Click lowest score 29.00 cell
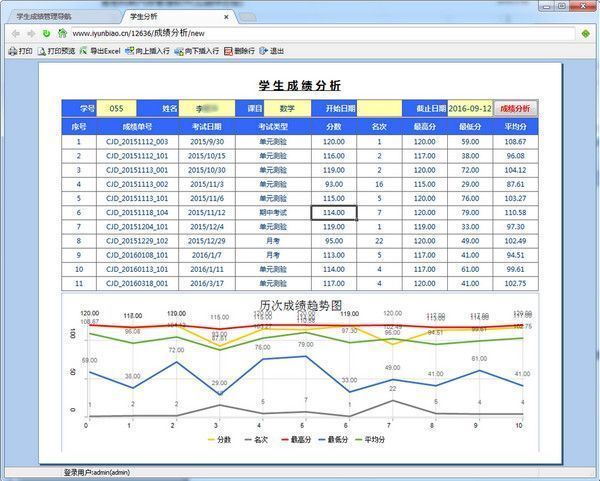This screenshot has width=600, height=481. (470, 184)
